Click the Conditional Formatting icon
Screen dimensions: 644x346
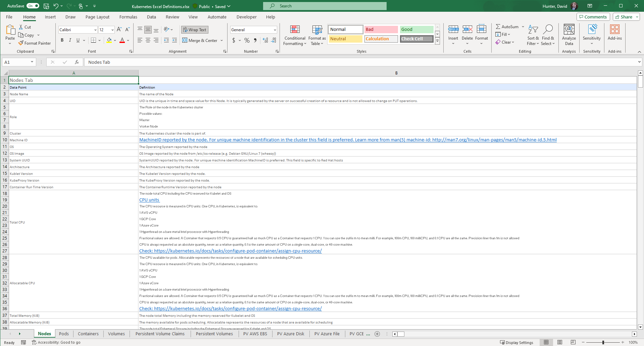[295, 30]
